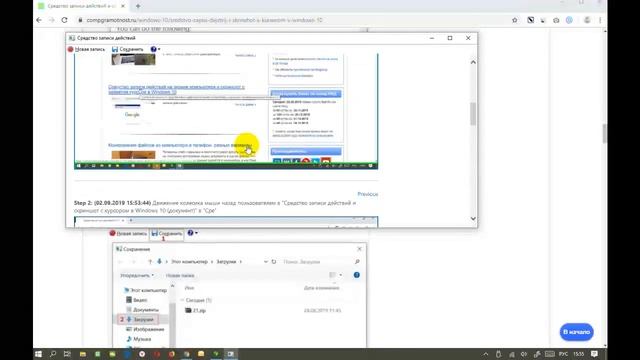Screen dimensions: 640x360
Task: Click Chrome forward arrow
Action: pos(51,20)
